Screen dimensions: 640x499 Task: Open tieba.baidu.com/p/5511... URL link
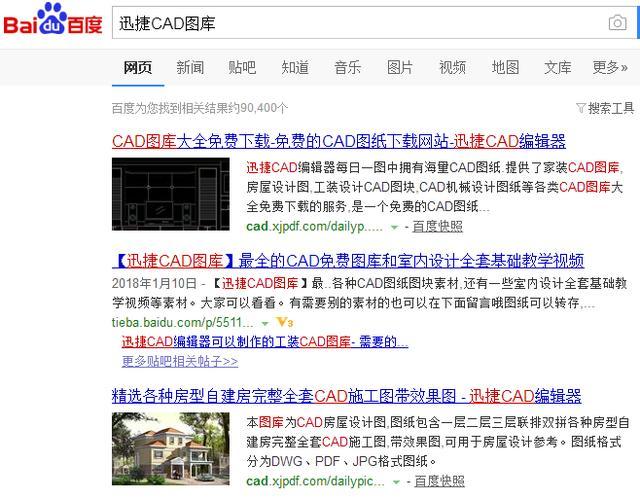[183, 323]
